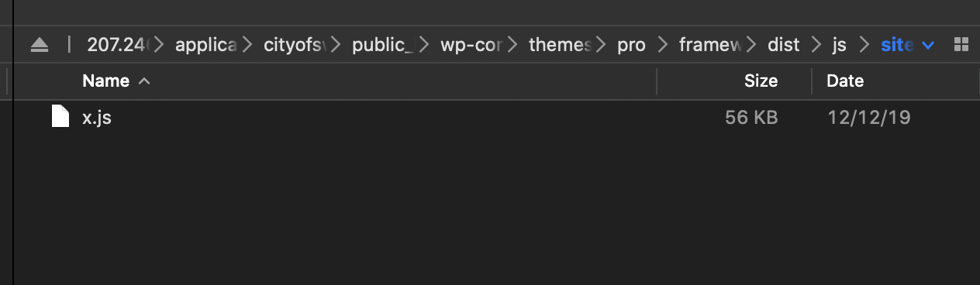The height and width of the screenshot is (285, 980).
Task: Select the x.js file icon
Action: point(60,117)
